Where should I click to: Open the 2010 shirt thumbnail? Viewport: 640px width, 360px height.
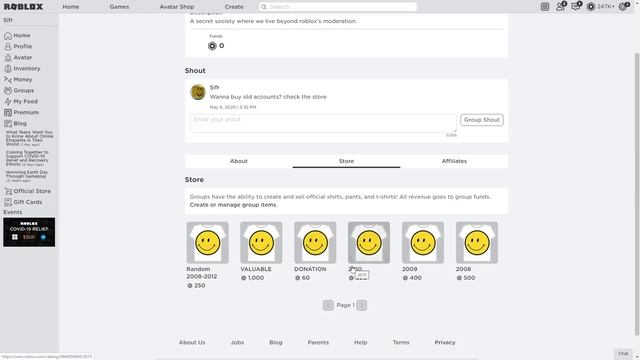[369, 242]
